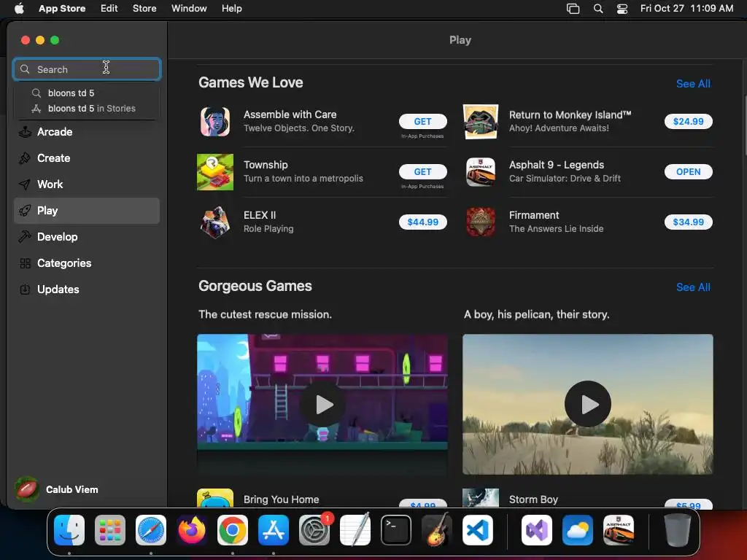Open Return to Monkey Island icon

(x=480, y=122)
